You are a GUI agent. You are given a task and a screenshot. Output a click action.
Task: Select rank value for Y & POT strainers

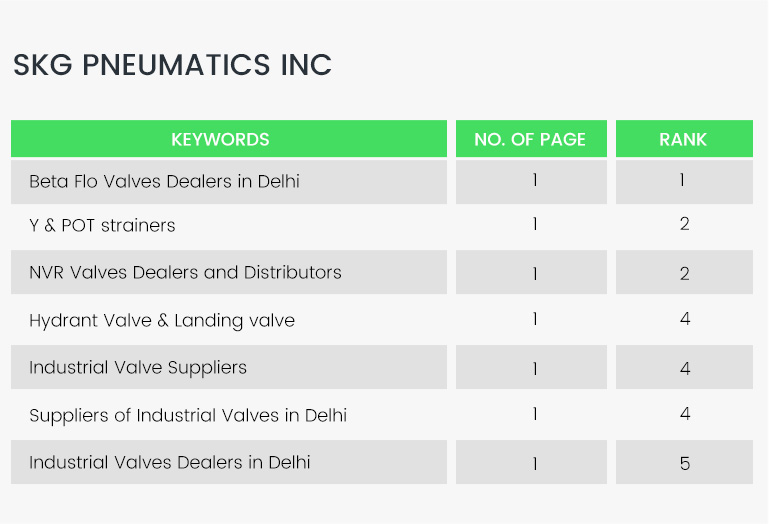click(684, 224)
